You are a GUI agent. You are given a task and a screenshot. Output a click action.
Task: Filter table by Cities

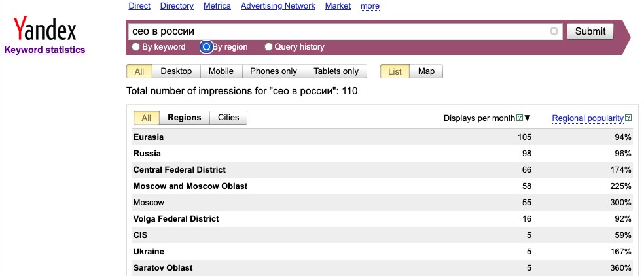pyautogui.click(x=228, y=118)
